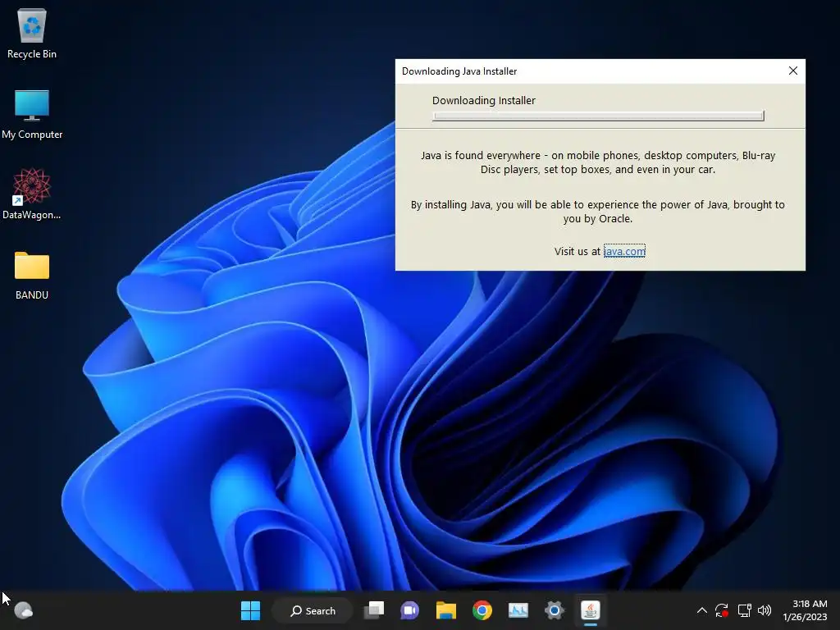Focus the Java installer taskbar icon

point(591,610)
